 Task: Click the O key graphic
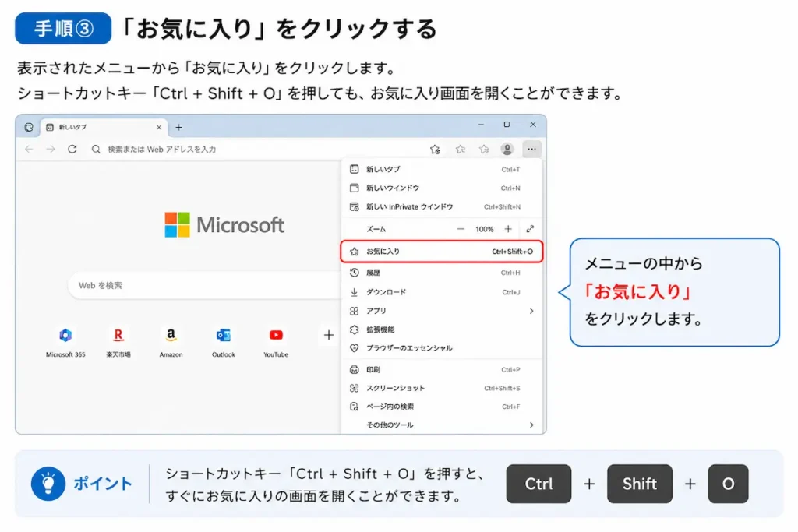(x=729, y=484)
